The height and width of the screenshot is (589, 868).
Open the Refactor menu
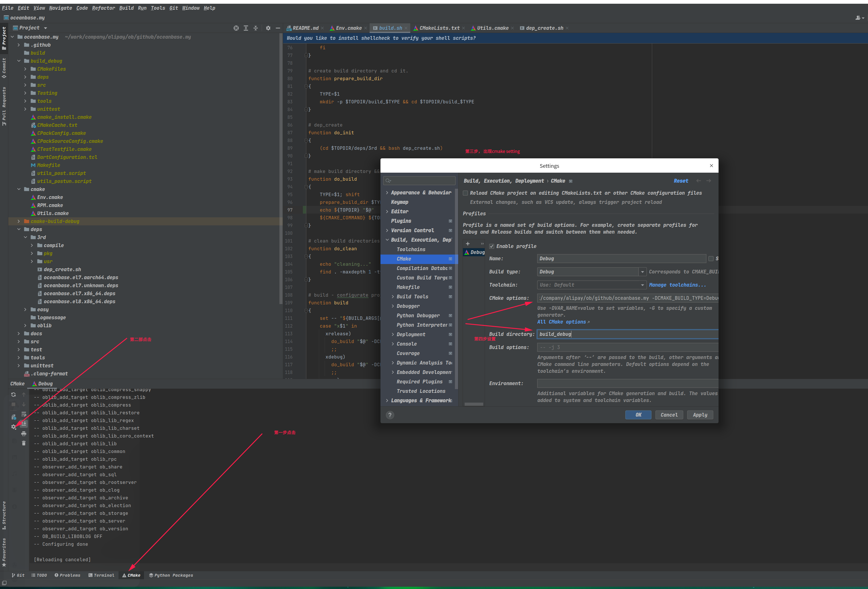103,8
